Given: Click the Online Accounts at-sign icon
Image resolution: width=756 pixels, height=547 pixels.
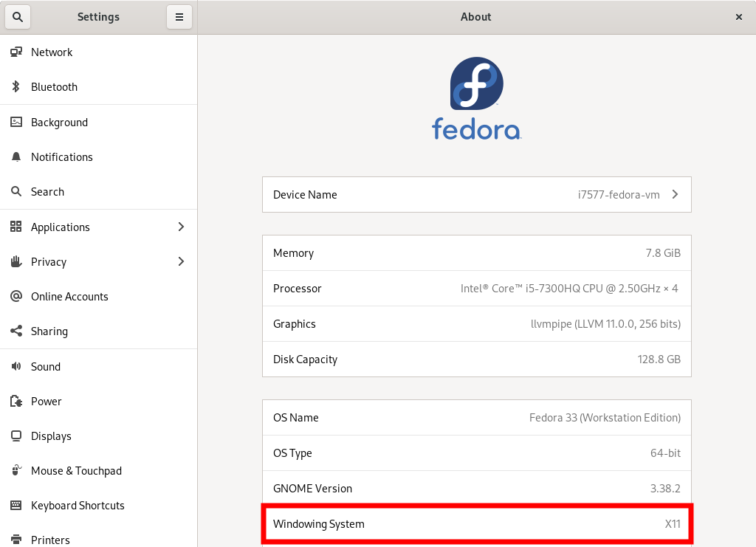Looking at the screenshot, I should 16,297.
